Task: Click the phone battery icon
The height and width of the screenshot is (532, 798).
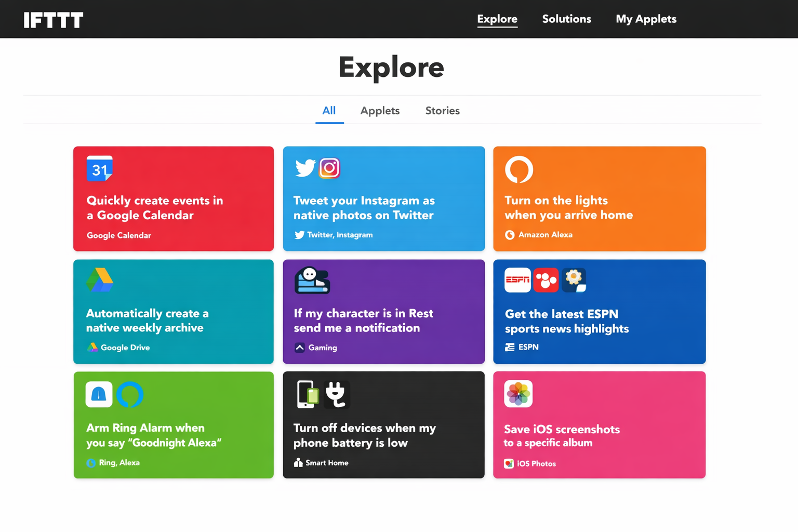Action: [x=308, y=394]
